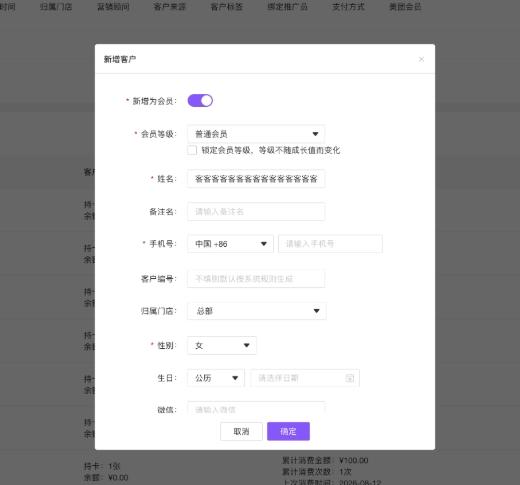The image size is (520, 485).
Task: Open the 公历 calendar type dropdown
Action: click(216, 378)
